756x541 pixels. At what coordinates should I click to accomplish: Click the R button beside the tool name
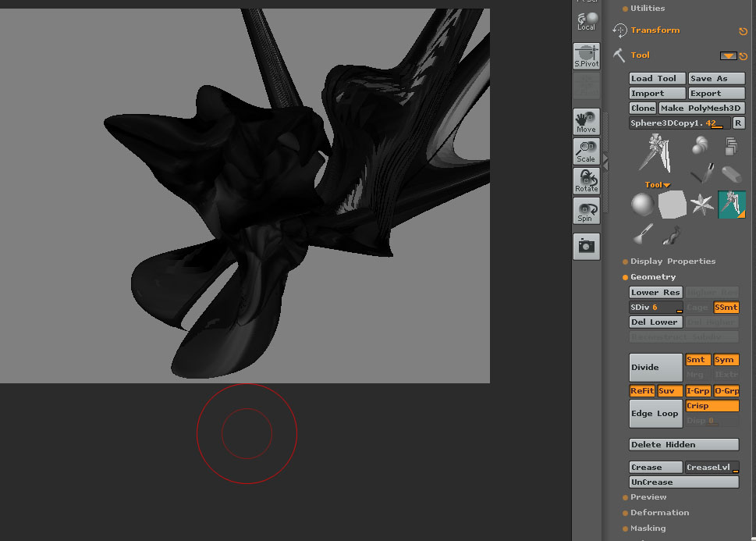pyautogui.click(x=738, y=123)
